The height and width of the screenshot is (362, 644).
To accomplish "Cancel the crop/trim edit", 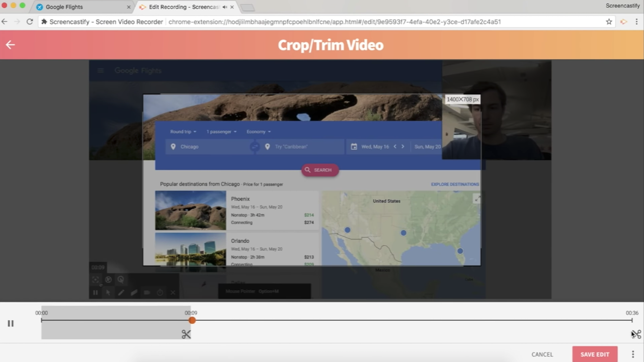I will point(542,354).
